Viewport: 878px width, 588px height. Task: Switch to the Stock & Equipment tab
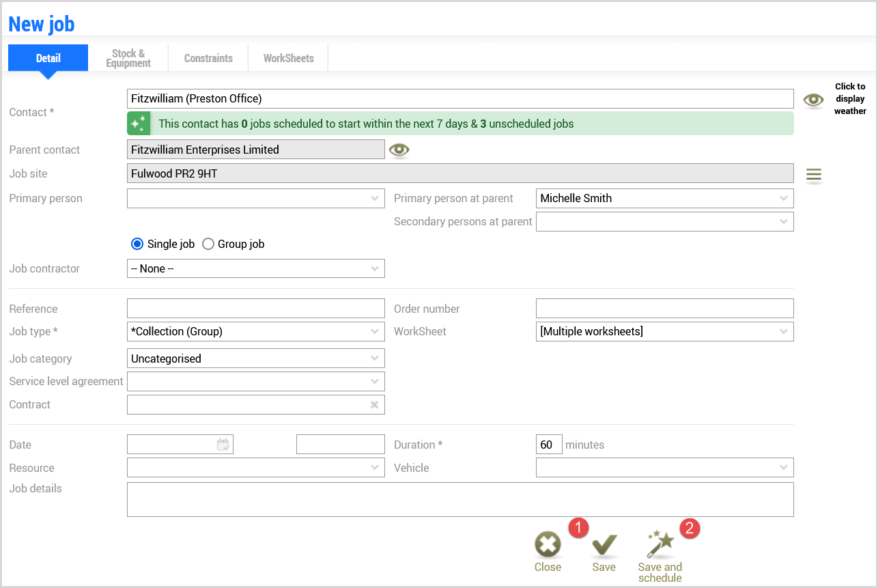click(128, 58)
